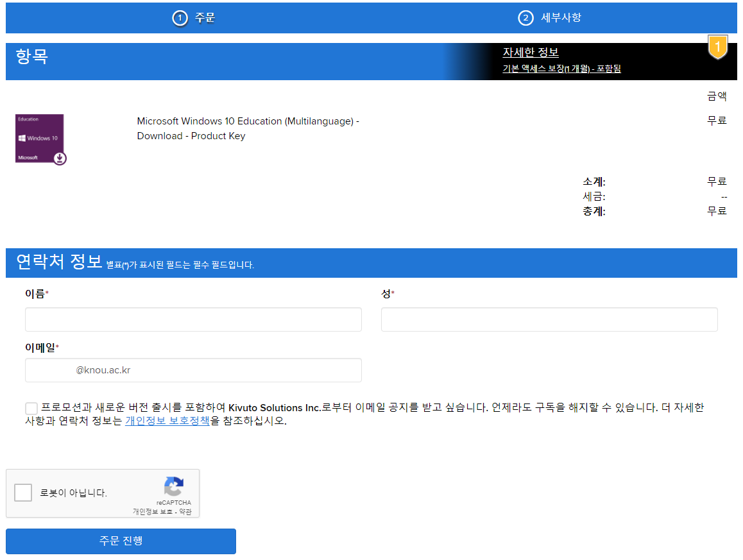
Task: Click the Windows 10 Education product thumbnail
Action: coord(41,139)
